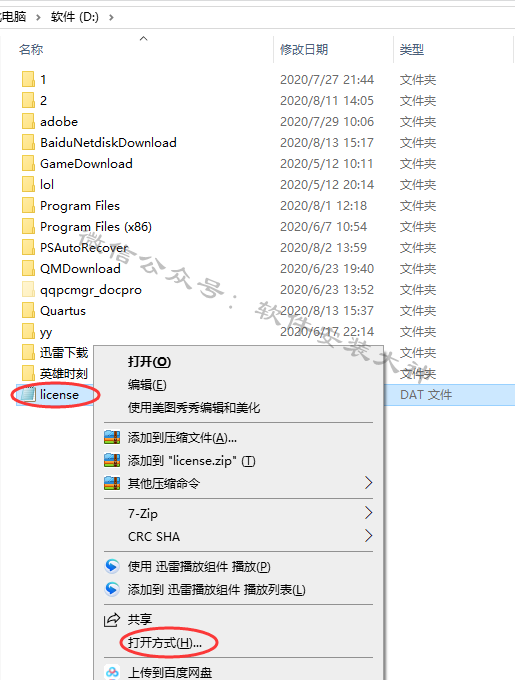The image size is (515, 680).
Task: Click archive icon beside 添加到 "license.zip"
Action: 112,460
